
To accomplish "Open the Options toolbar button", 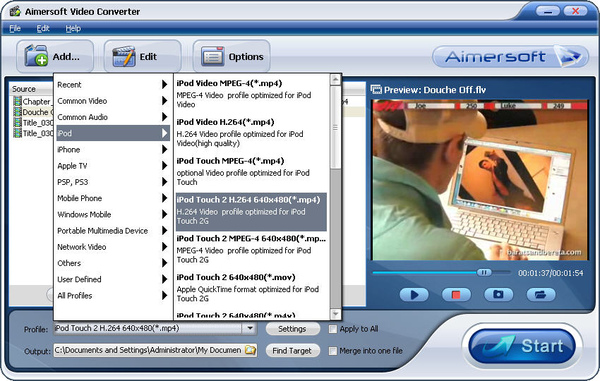I will tap(231, 57).
